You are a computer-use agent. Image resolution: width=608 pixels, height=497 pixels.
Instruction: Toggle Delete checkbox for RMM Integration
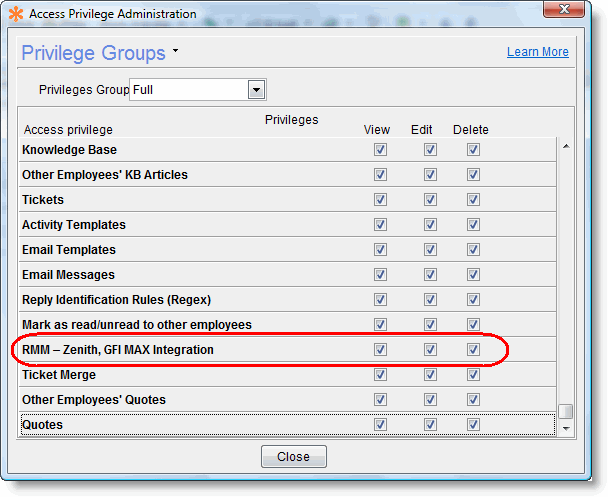click(x=473, y=350)
